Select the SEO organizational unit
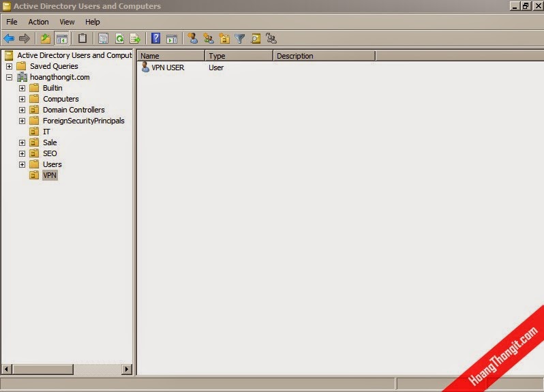544x392 pixels. (x=50, y=153)
